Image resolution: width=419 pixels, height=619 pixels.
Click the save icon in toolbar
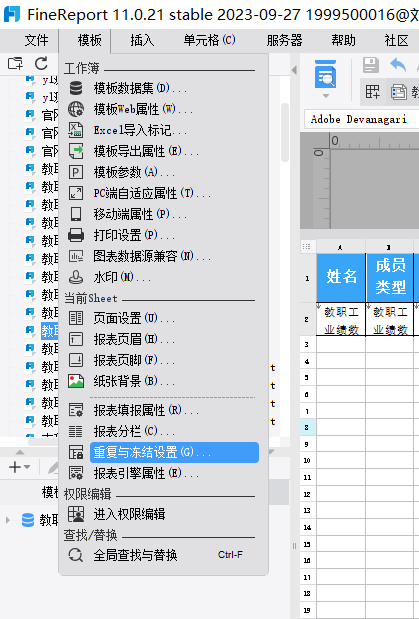click(x=370, y=65)
